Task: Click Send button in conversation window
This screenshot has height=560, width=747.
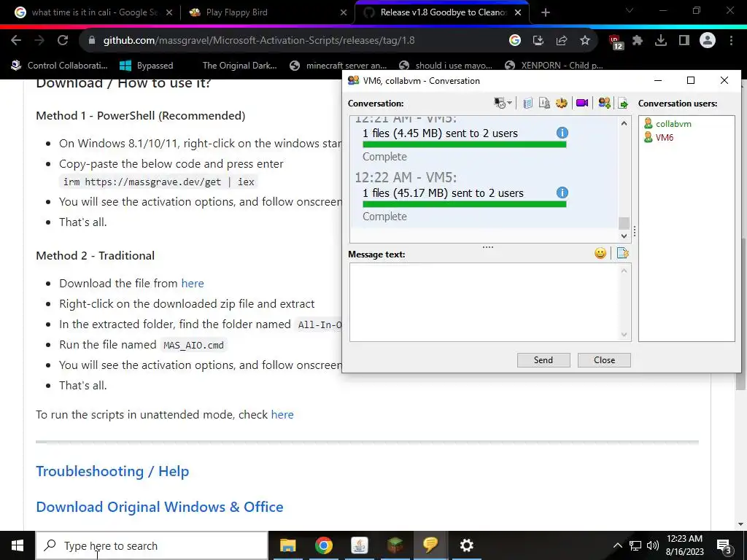Action: (543, 360)
